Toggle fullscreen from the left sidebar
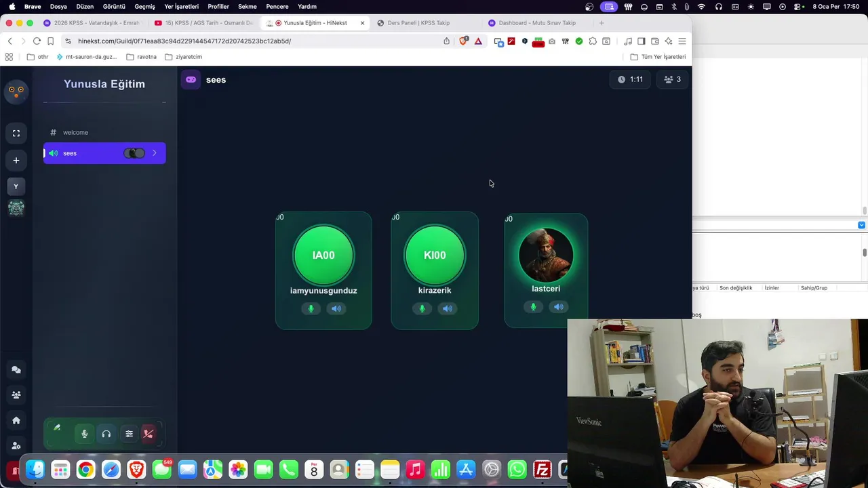The height and width of the screenshot is (488, 868). tap(16, 134)
